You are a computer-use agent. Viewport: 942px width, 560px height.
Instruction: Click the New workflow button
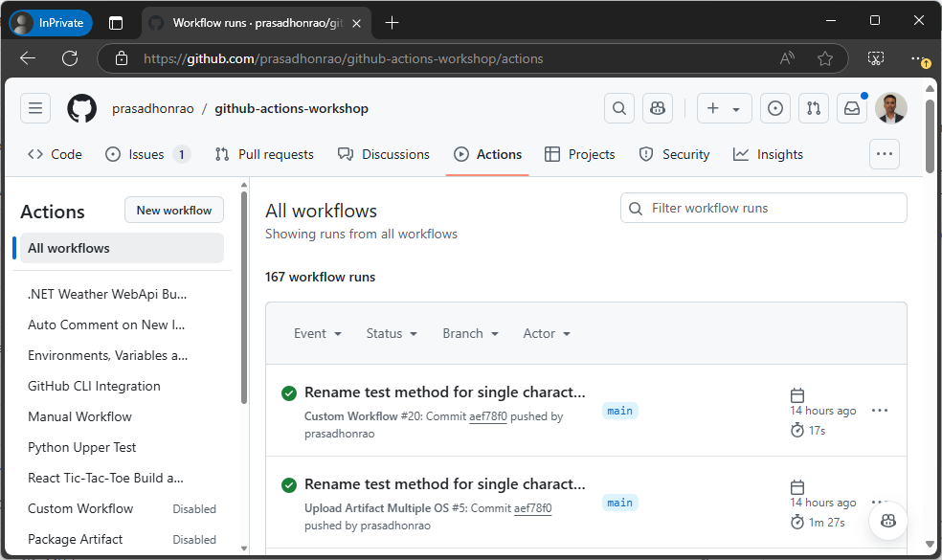coord(174,211)
